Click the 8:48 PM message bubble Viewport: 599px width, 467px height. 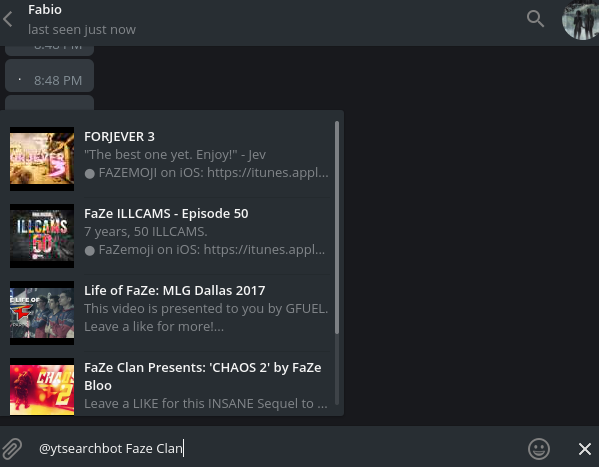coord(50,76)
